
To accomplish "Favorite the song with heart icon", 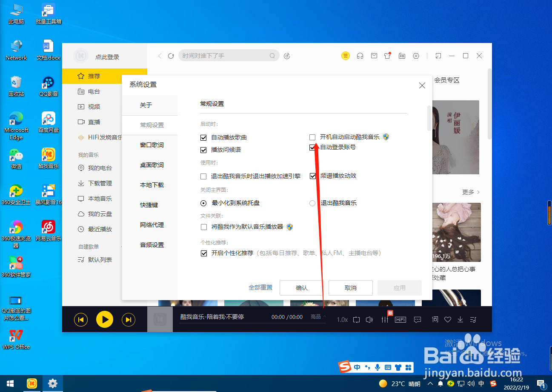I will (x=448, y=319).
